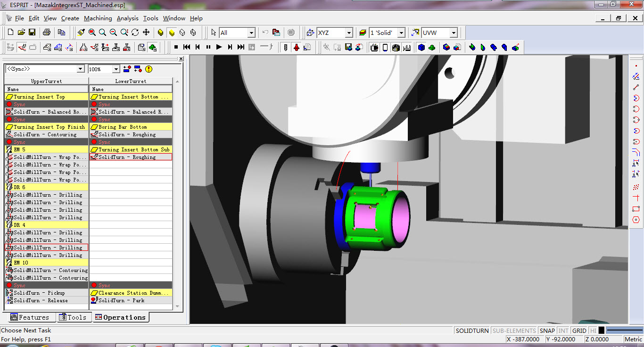Click the Zoom Out magnifier with minus sign
This screenshot has height=347, width=644.
click(114, 33)
